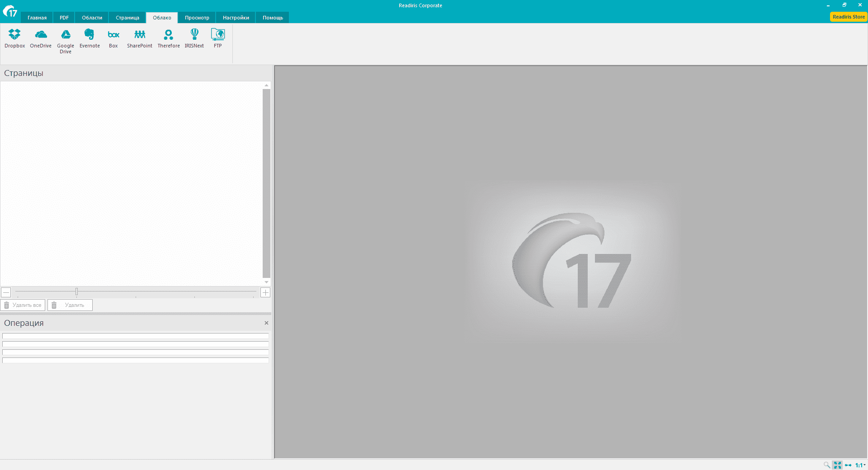Switch to the Настройки tab
The image size is (868, 470).
tap(236, 18)
